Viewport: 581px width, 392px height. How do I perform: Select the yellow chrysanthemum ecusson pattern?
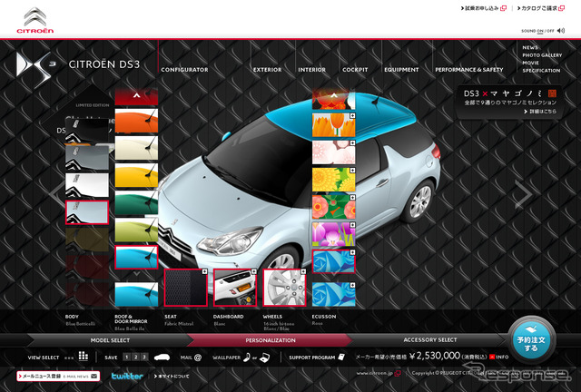click(x=333, y=180)
